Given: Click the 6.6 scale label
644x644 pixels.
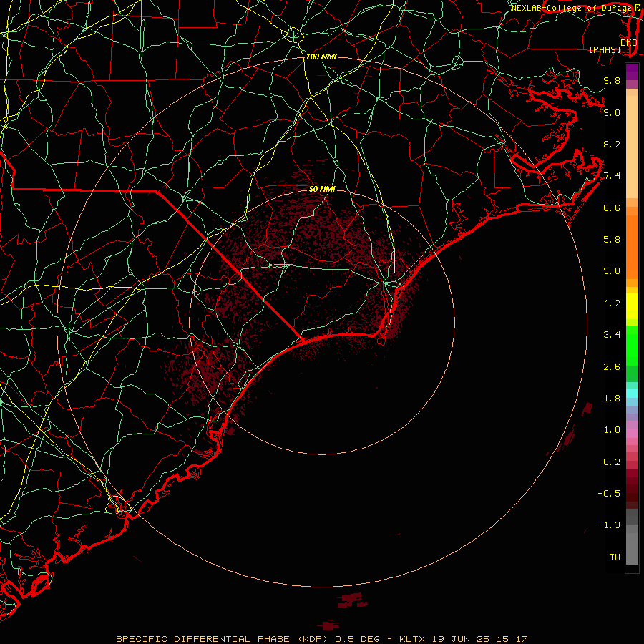Looking at the screenshot, I should click(612, 208).
